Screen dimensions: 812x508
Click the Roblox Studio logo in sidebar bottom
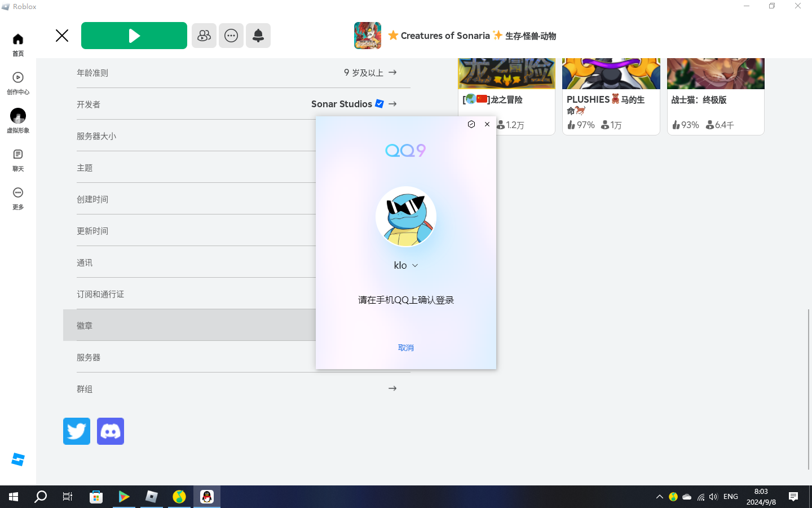(18, 459)
